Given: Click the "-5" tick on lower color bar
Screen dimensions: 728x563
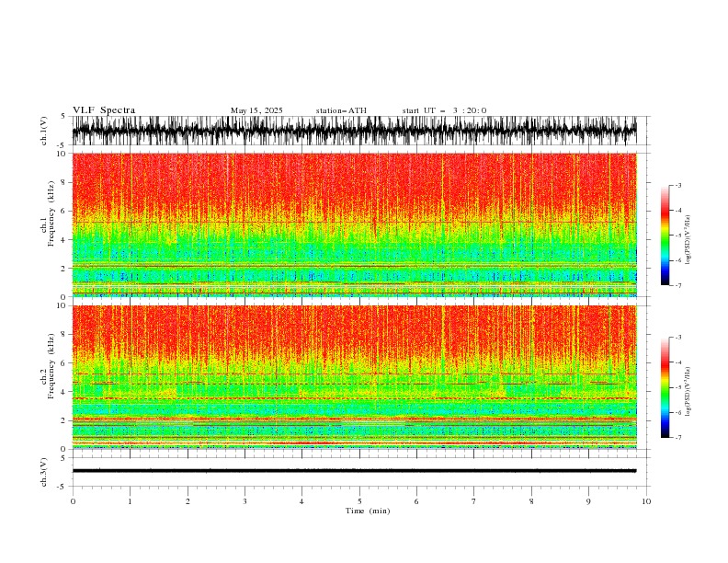Looking at the screenshot, I should coord(678,387).
